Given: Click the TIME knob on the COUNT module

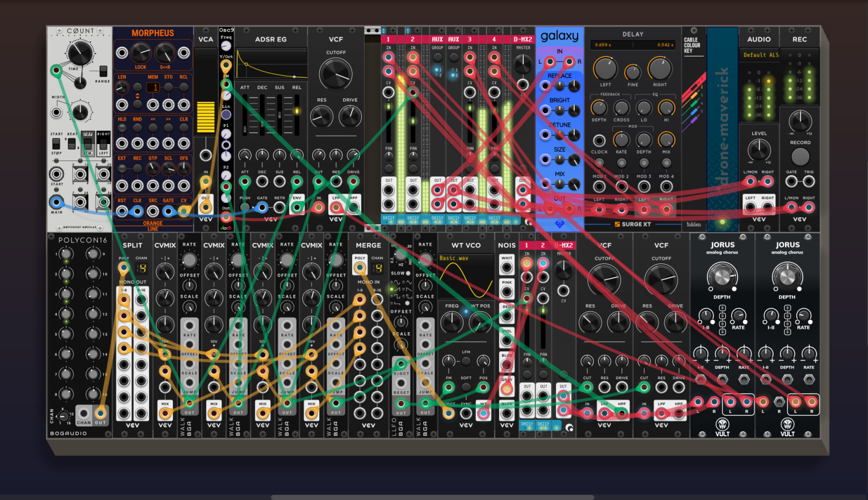Looking at the screenshot, I should (x=80, y=54).
